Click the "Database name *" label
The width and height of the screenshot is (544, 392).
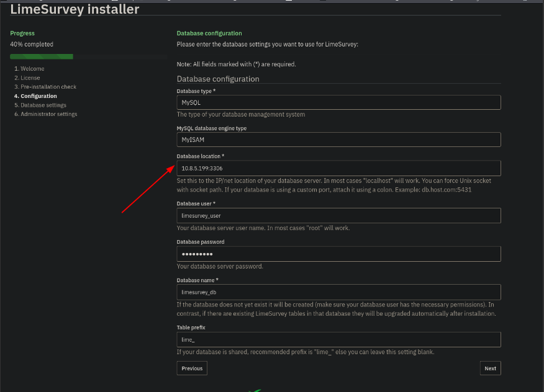197,280
